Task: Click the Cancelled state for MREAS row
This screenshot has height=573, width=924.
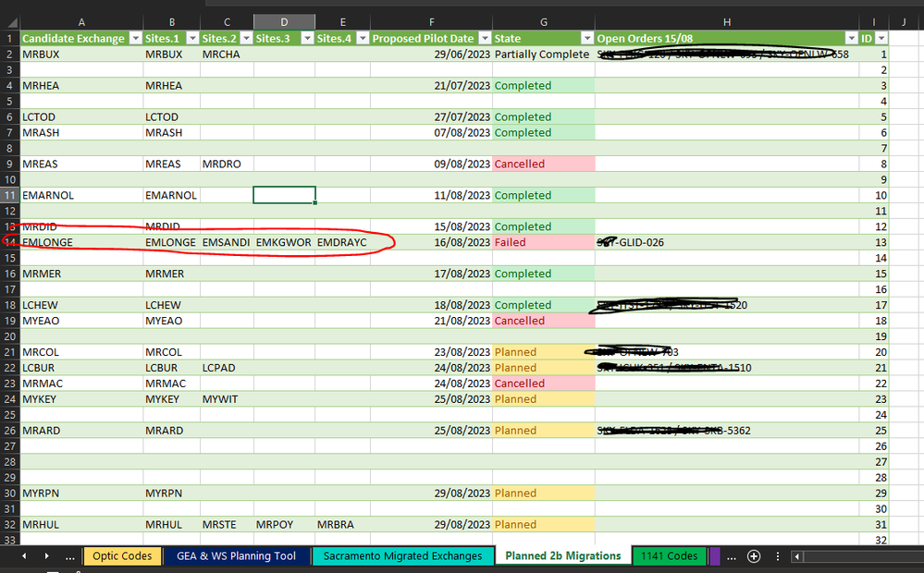Action: [543, 164]
